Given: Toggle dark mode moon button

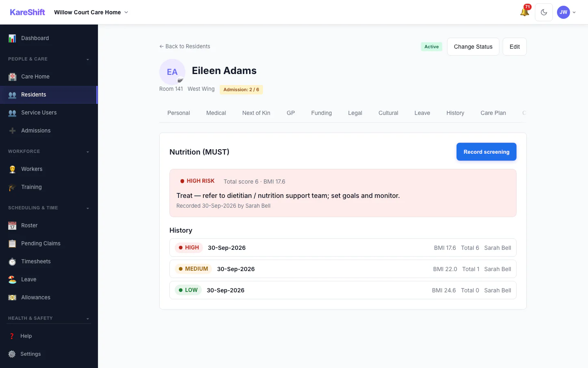Looking at the screenshot, I should [x=544, y=12].
